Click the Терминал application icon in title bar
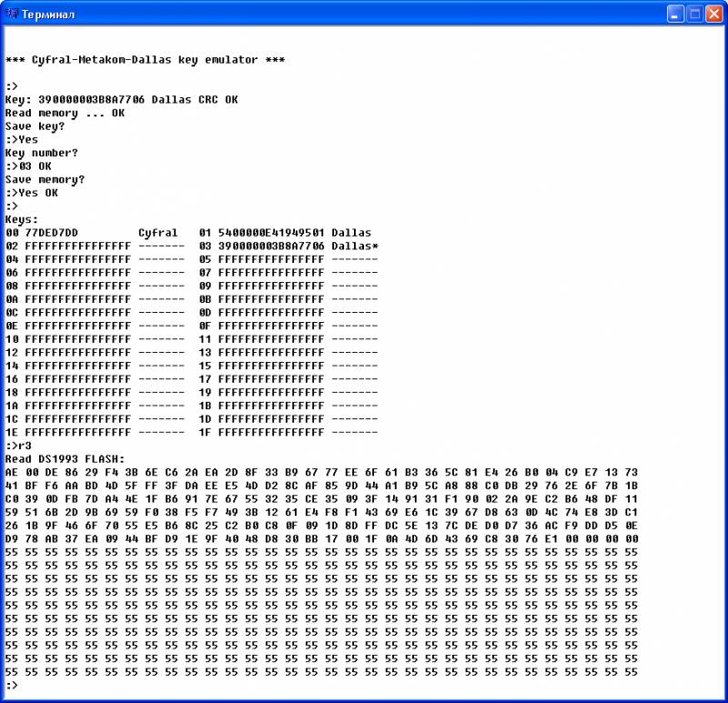Viewport: 728px width, 703px height. pos(12,14)
